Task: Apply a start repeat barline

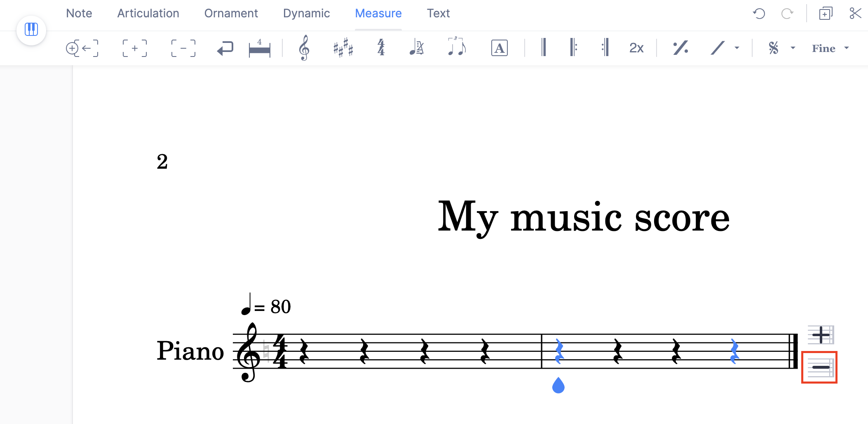Action: click(573, 47)
